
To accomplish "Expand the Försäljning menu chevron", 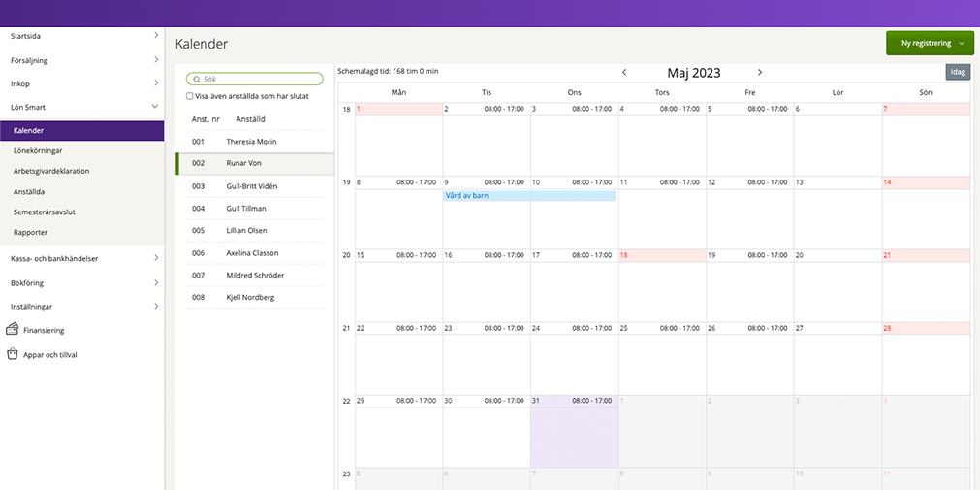I will (x=156, y=60).
